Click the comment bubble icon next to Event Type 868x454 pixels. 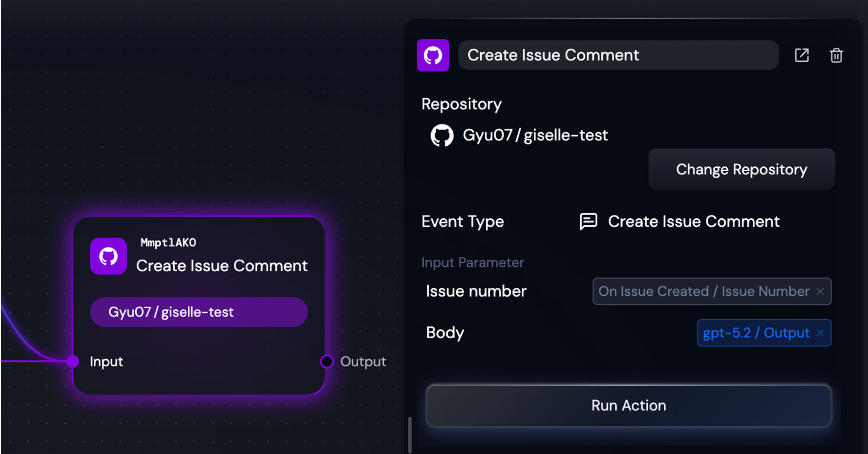588,221
